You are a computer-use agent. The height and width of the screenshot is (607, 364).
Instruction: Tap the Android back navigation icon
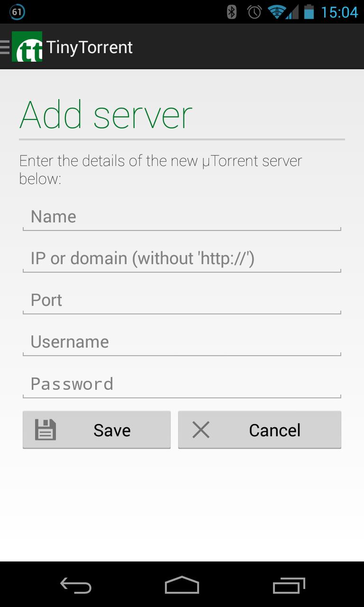76,586
